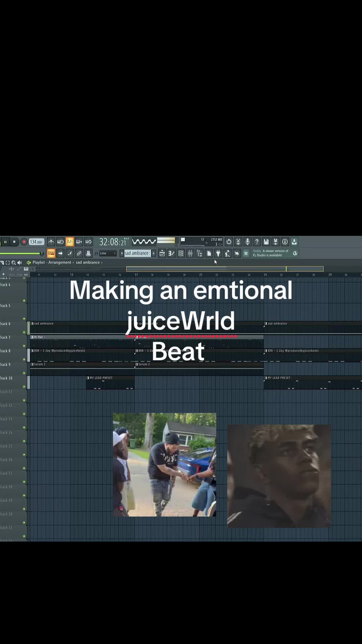Screen dimensions: 362x644
Task: Click the 134.000 tempo field
Action: point(36,242)
